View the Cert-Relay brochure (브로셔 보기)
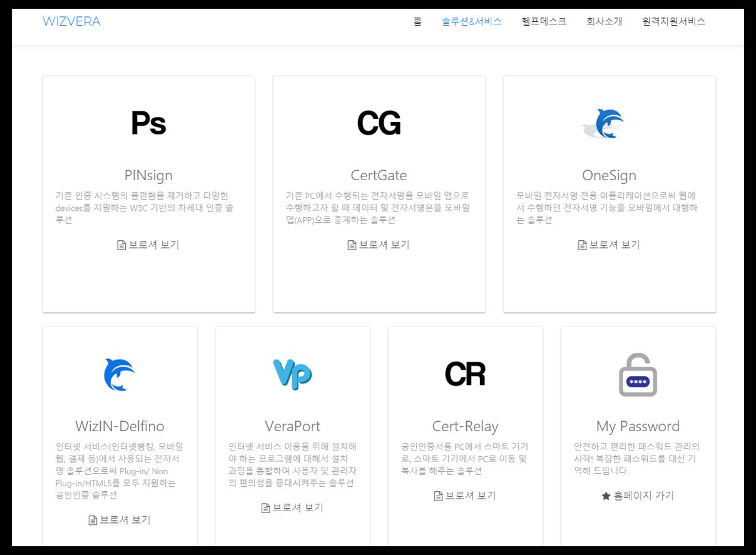Image resolution: width=756 pixels, height=555 pixels. pyautogui.click(x=465, y=496)
